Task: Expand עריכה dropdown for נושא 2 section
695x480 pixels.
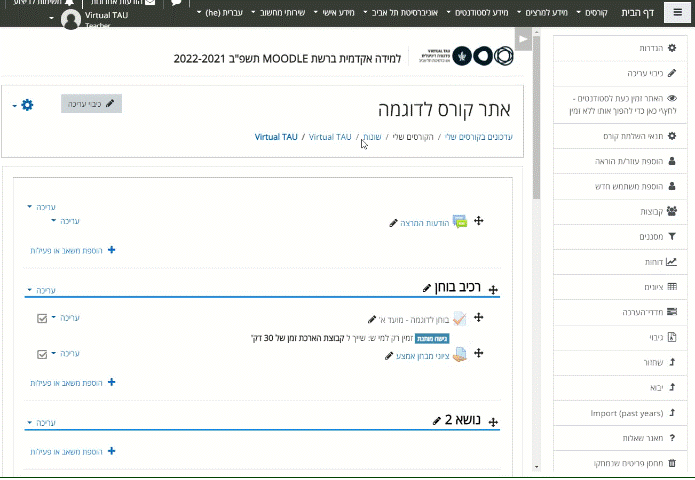Action: coord(42,423)
